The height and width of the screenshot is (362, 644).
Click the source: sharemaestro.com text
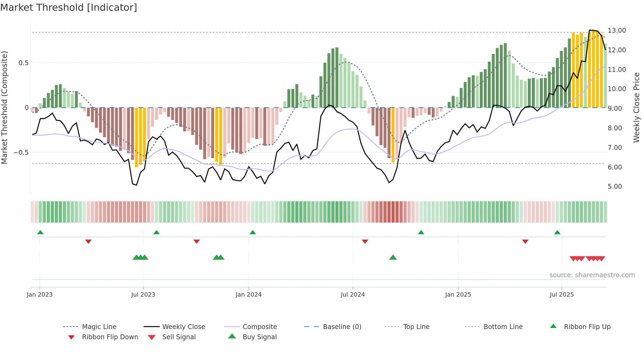coord(592,275)
